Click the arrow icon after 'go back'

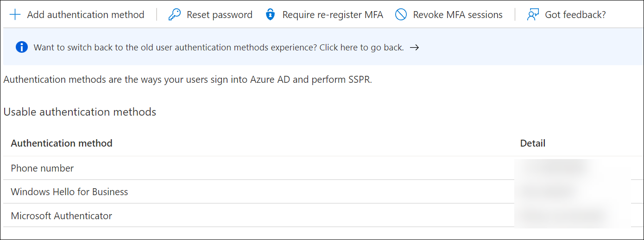coord(415,47)
